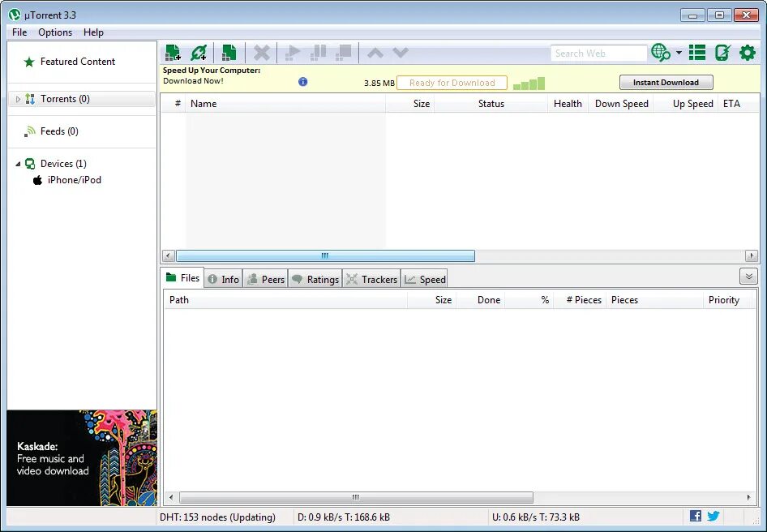Screen dimensions: 767x532
Task: Click the torrent list horizontal scrollbar thumb
Action: coord(325,255)
